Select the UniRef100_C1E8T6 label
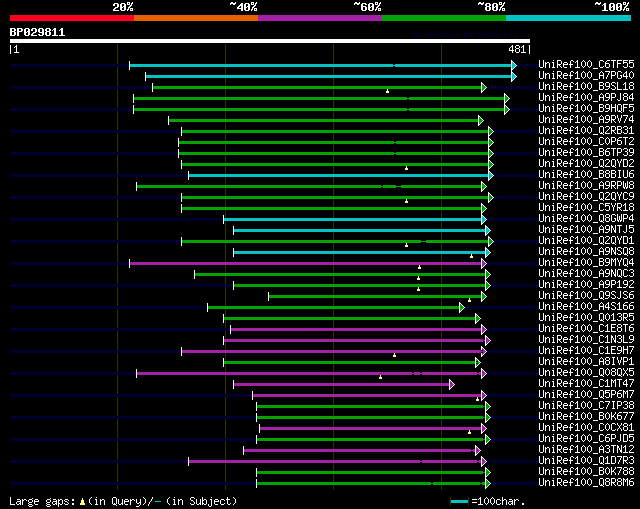 coord(586,329)
